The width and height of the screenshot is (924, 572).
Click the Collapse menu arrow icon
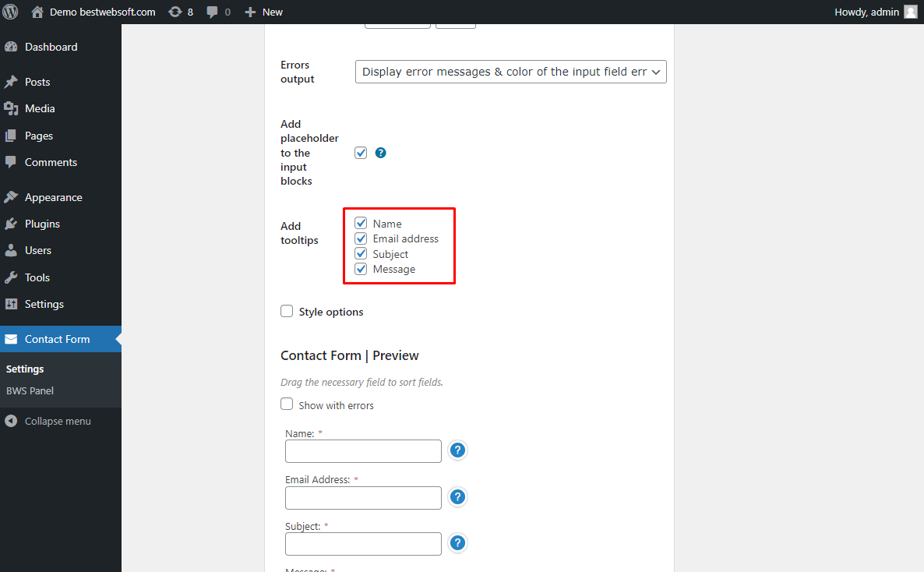11,421
